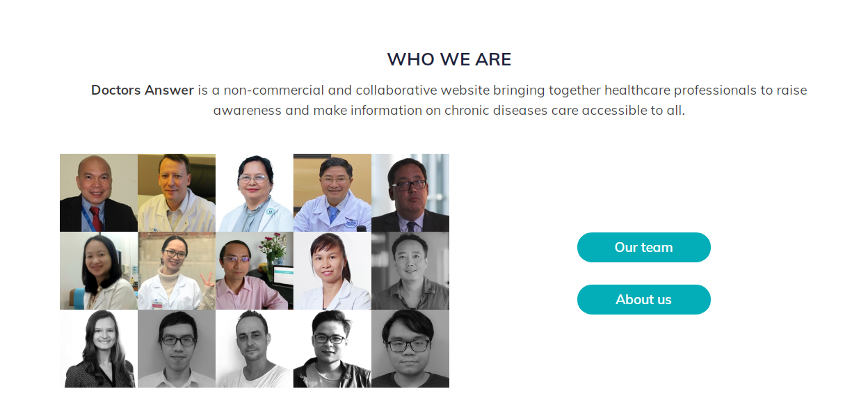Select the smiling doctor in white coat, top row fourth
This screenshot has width=868, height=405.
[x=332, y=193]
